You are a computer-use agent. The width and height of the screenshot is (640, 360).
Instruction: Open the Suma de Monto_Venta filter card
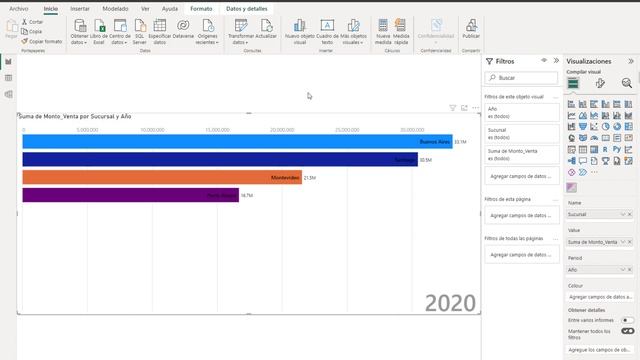tap(522, 155)
